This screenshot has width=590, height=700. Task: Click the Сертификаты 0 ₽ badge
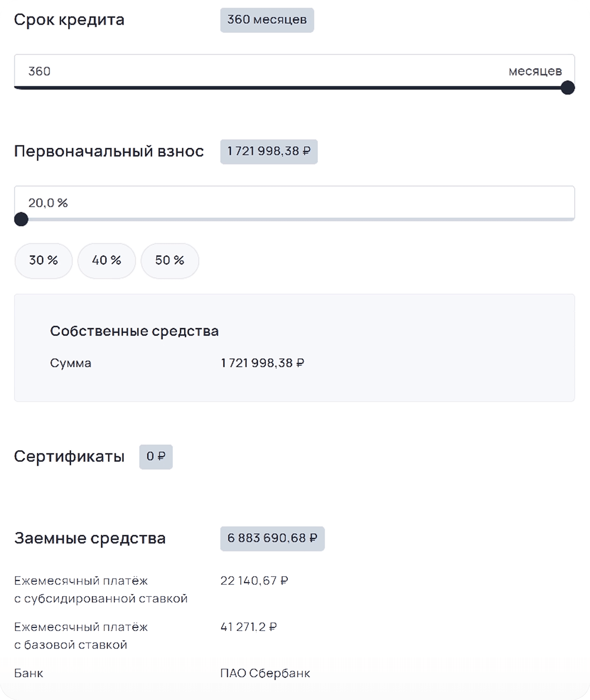point(156,457)
